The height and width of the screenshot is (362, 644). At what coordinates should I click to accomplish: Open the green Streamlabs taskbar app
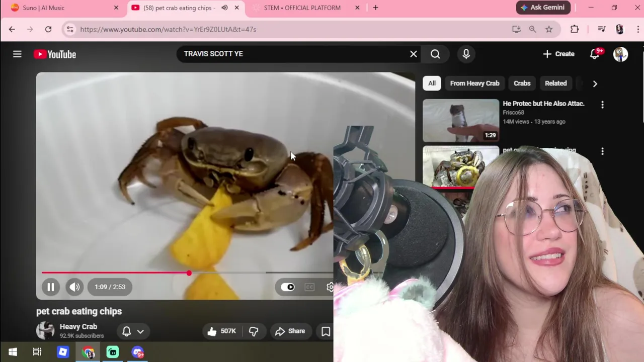(113, 352)
